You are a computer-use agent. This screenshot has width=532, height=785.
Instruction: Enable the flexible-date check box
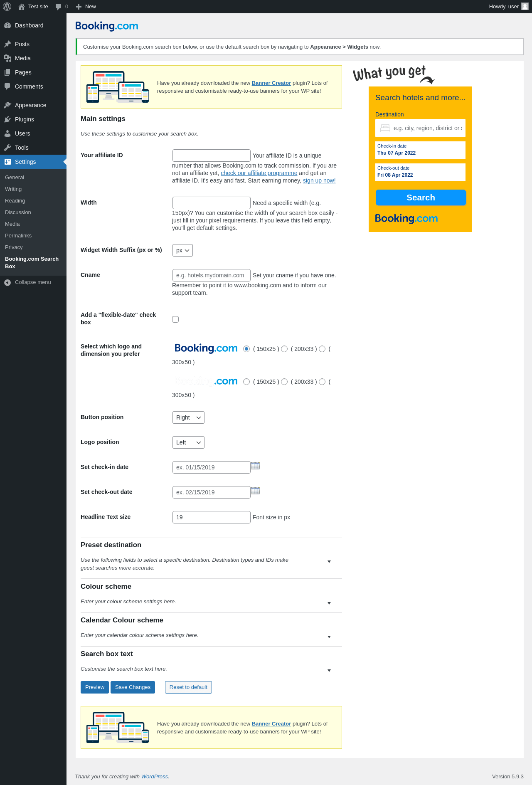click(x=175, y=319)
